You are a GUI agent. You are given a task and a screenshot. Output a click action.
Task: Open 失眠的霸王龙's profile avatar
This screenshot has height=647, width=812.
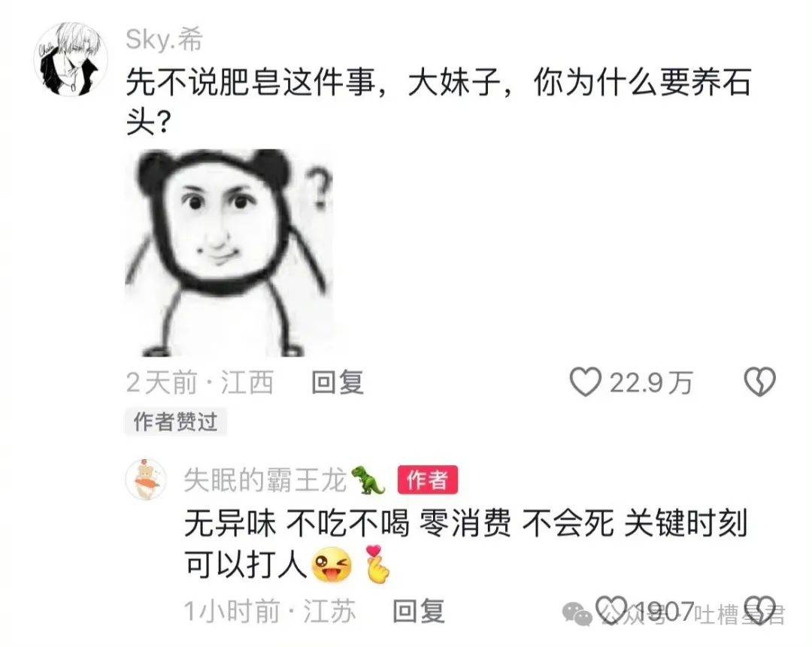[x=147, y=479]
